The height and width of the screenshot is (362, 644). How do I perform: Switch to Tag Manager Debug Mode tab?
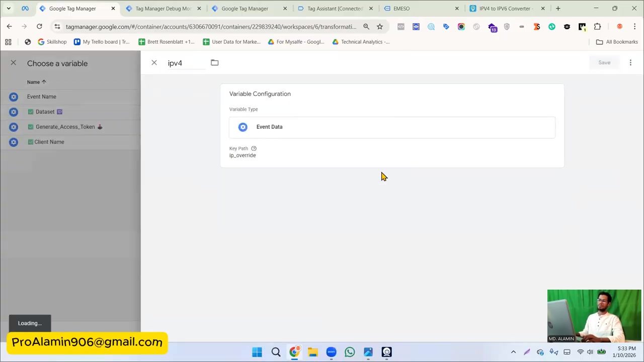(x=162, y=9)
